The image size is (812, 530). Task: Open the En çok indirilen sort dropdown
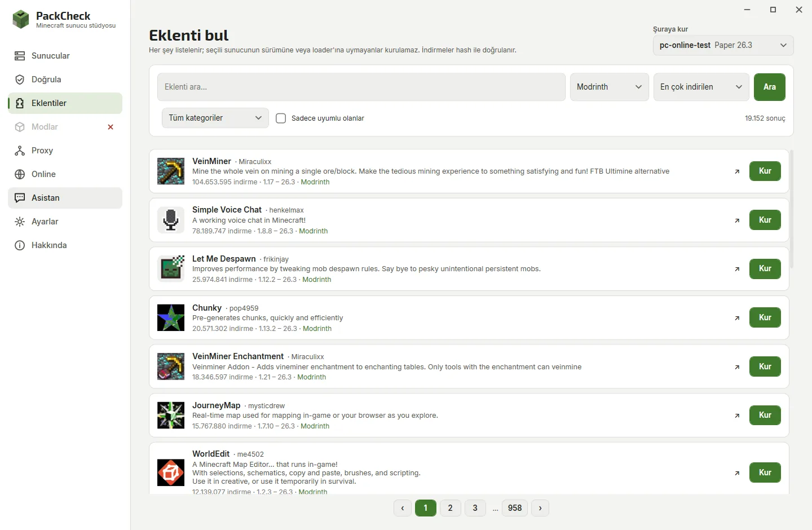coord(701,87)
